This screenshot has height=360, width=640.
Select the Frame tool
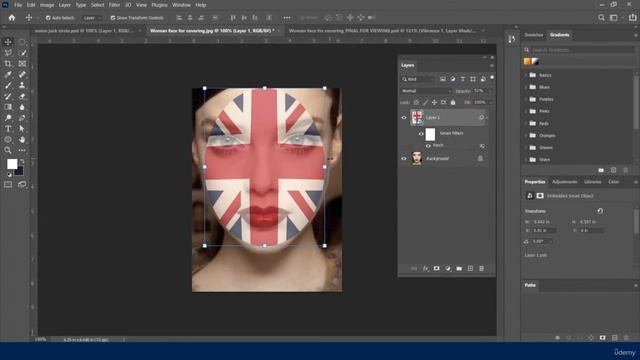[x=22, y=64]
